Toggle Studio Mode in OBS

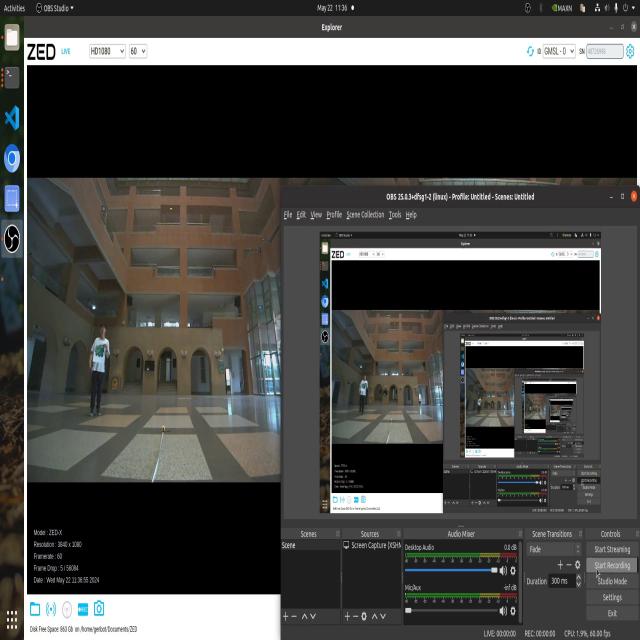611,581
